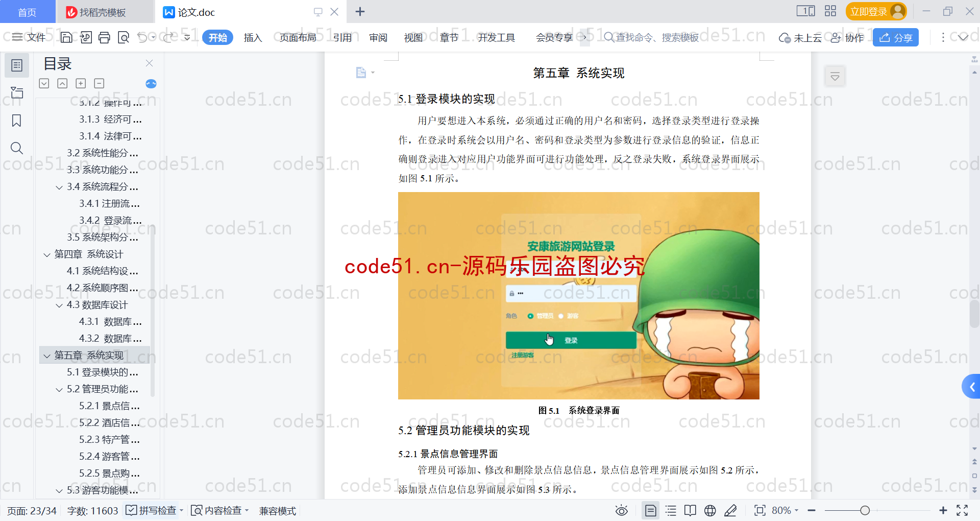Select 5.2.1 景点信 outline entry
The image size is (980, 521).
(x=109, y=406)
